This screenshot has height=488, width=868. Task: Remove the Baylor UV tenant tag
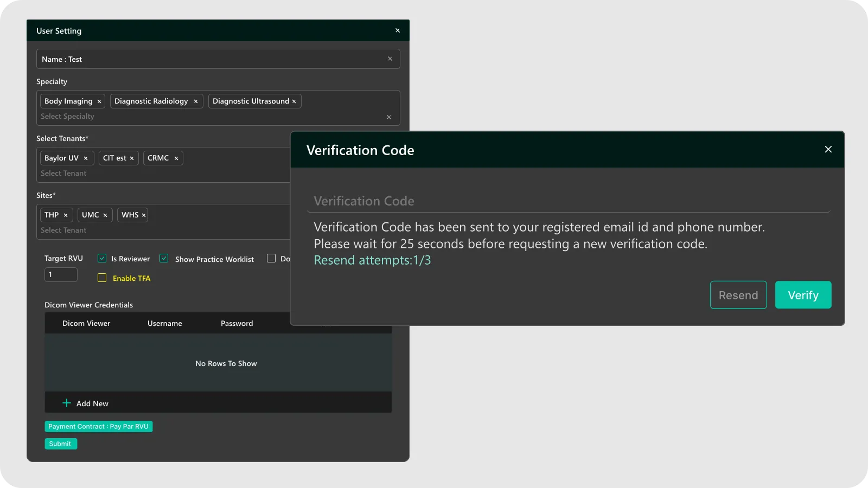[86, 158]
